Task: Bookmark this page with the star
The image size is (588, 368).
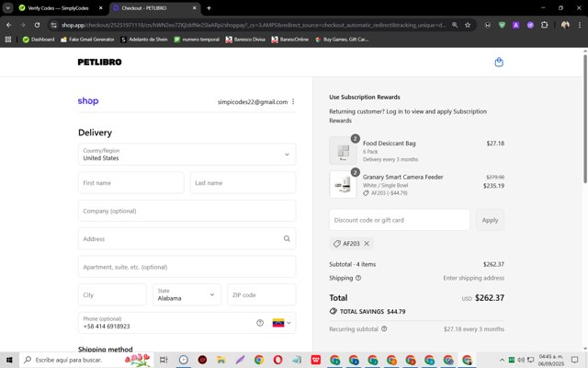Action: [x=468, y=25]
